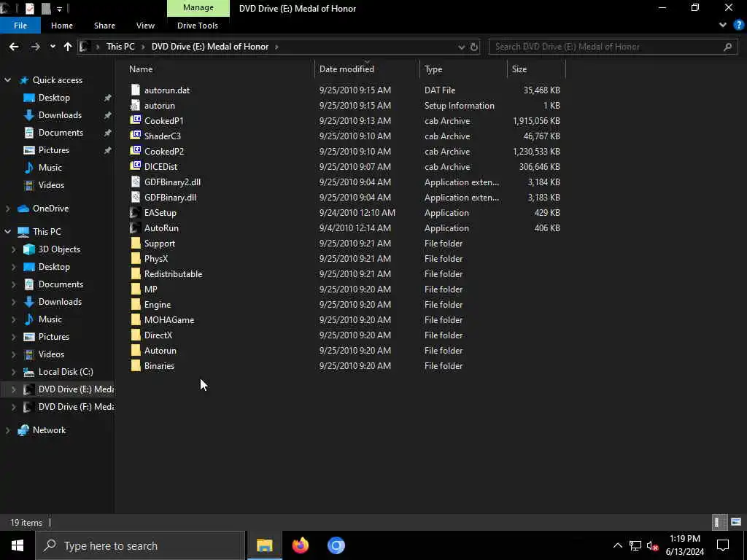Open File Explorer taskbar icon
Viewport: 747px width, 560px height.
[x=264, y=545]
